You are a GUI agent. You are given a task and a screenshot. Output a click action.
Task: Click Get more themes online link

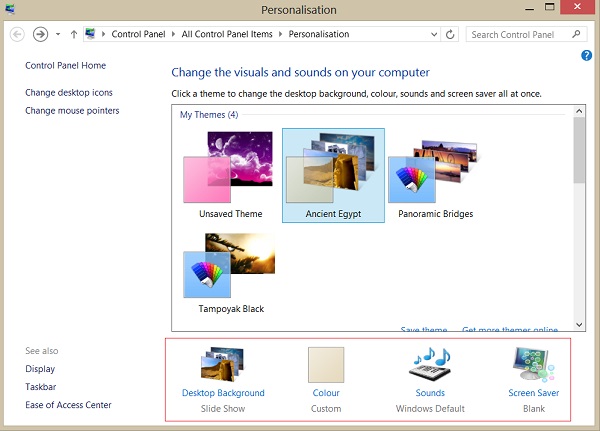click(x=510, y=329)
